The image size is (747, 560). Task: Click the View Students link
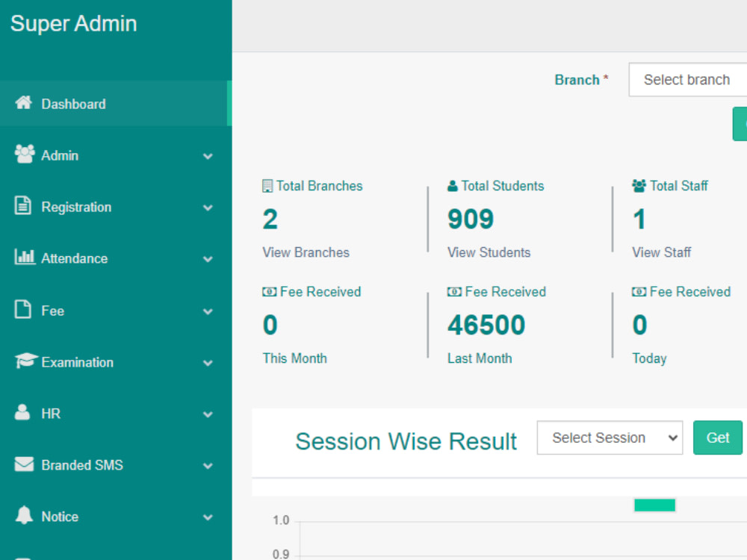click(489, 252)
